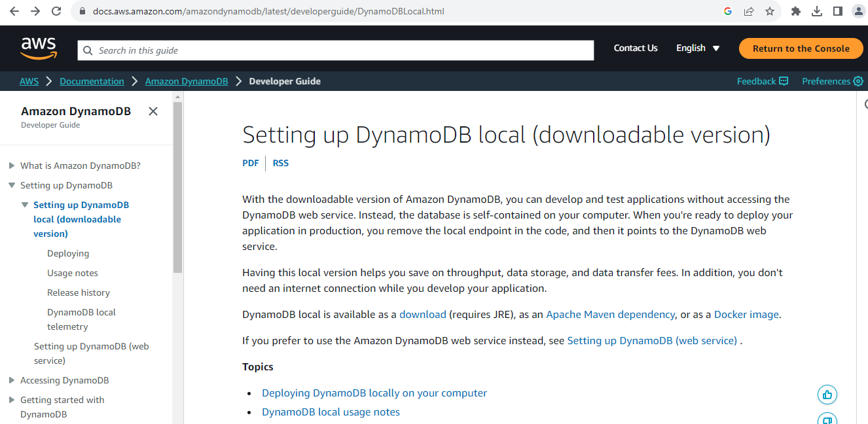Click the thumbs up feedback icon

[827, 395]
